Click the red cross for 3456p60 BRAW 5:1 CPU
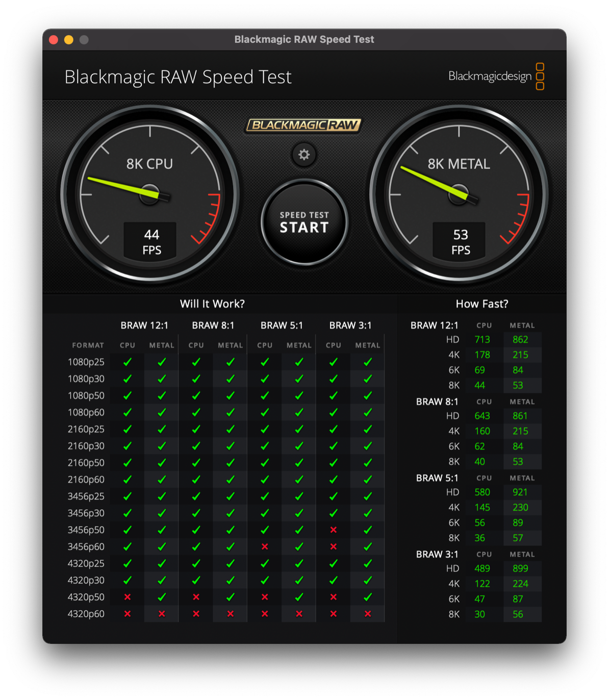609x700 pixels. click(x=265, y=546)
